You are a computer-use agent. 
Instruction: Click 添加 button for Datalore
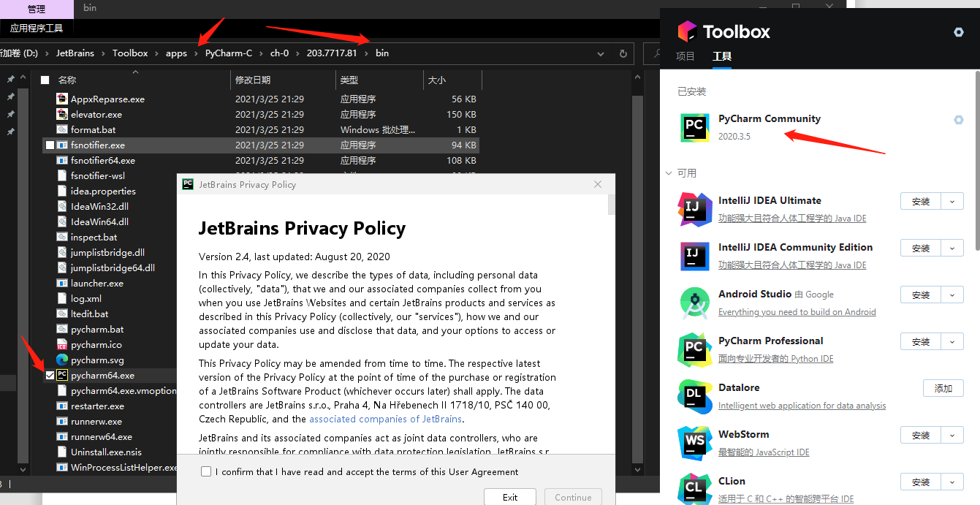coord(943,389)
